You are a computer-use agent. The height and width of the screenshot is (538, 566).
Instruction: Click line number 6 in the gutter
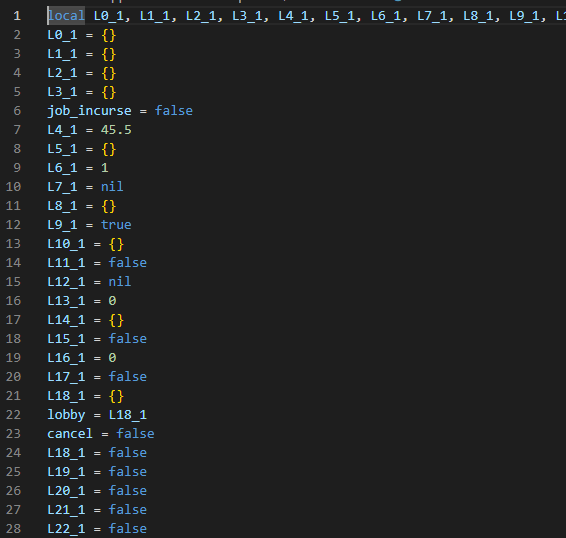click(x=17, y=111)
